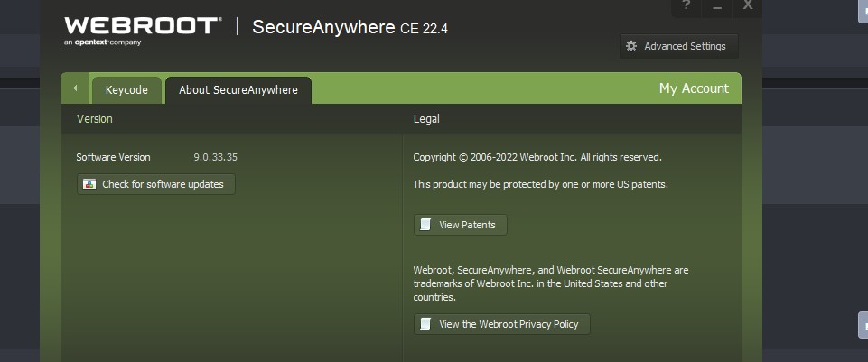
Task: Click the Webroot logo
Action: 143,28
